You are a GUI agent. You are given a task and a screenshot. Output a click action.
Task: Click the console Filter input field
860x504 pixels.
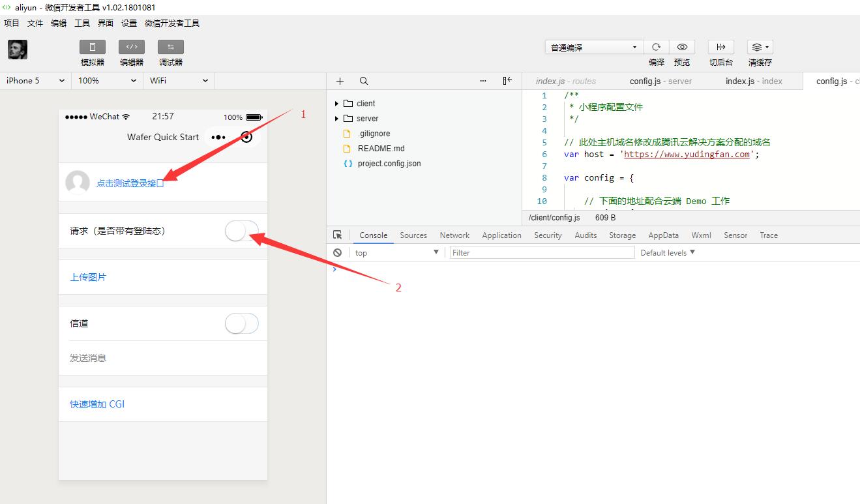pyautogui.click(x=542, y=252)
